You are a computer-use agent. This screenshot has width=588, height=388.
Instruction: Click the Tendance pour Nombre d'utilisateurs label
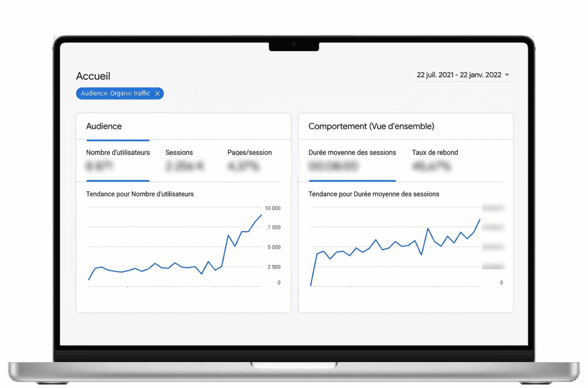pyautogui.click(x=140, y=194)
